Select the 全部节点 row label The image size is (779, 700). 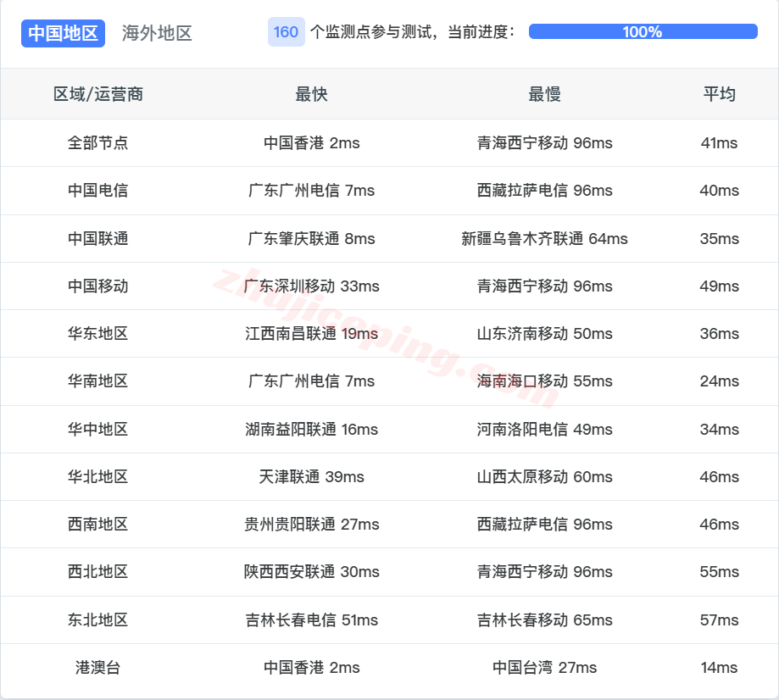[97, 143]
